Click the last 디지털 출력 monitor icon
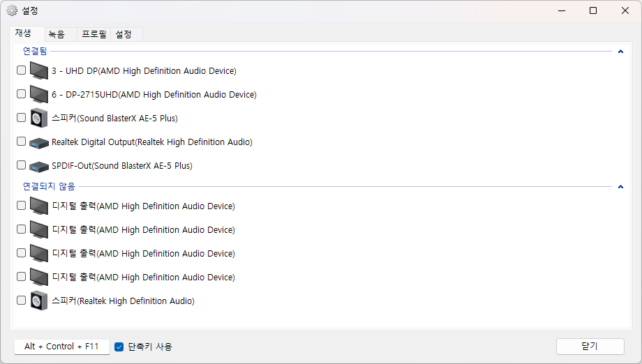Screen dimensions: 642x364 (x=39, y=277)
